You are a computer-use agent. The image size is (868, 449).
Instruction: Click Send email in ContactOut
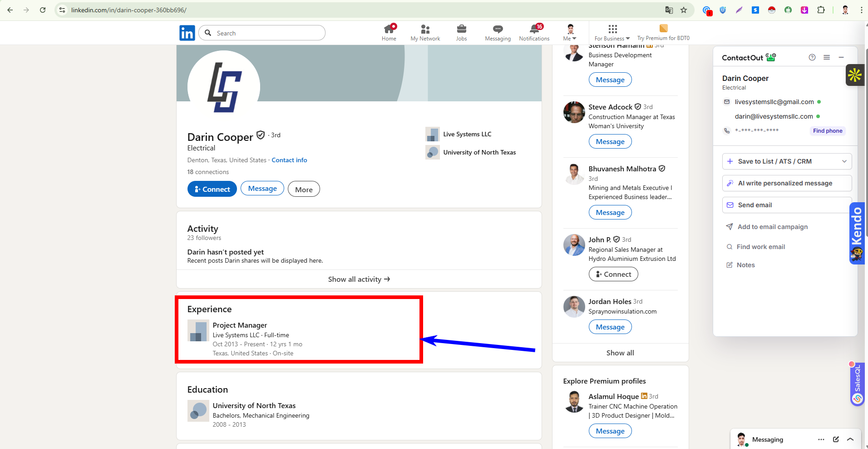point(787,205)
